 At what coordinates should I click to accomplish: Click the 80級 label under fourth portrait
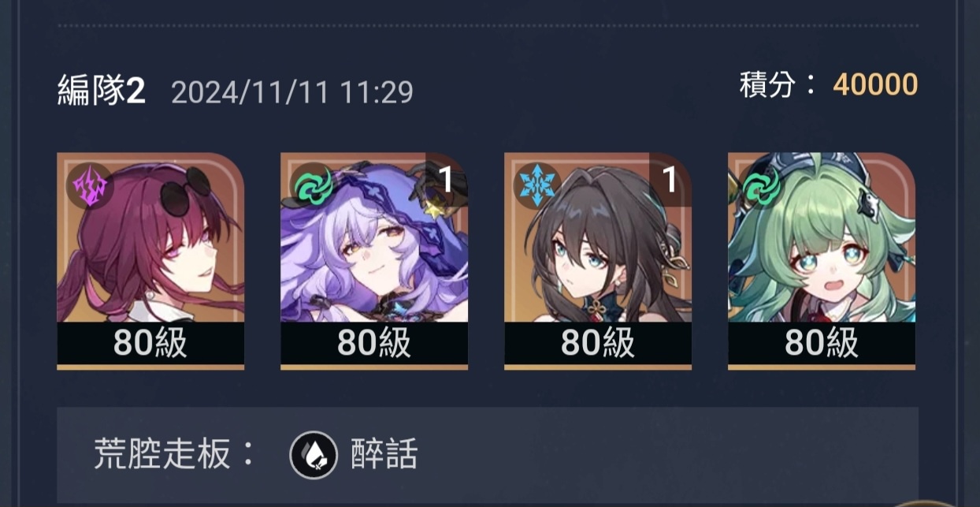point(822,343)
